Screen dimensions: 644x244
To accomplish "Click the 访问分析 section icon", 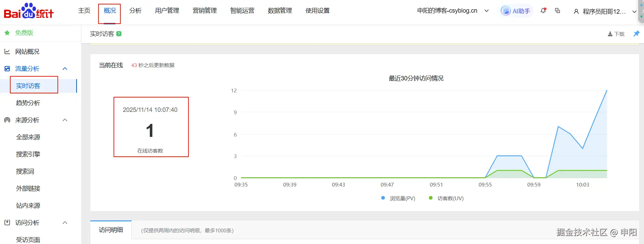I will (x=7, y=223).
